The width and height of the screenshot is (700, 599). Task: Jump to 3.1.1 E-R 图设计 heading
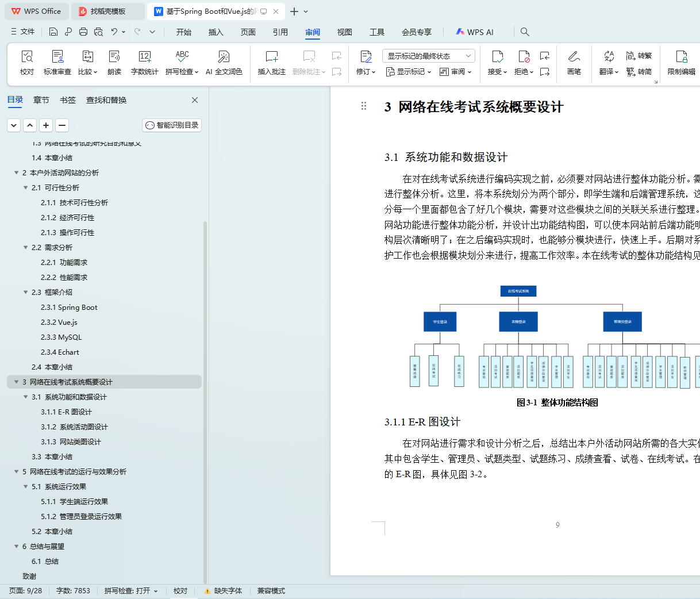click(x=66, y=412)
